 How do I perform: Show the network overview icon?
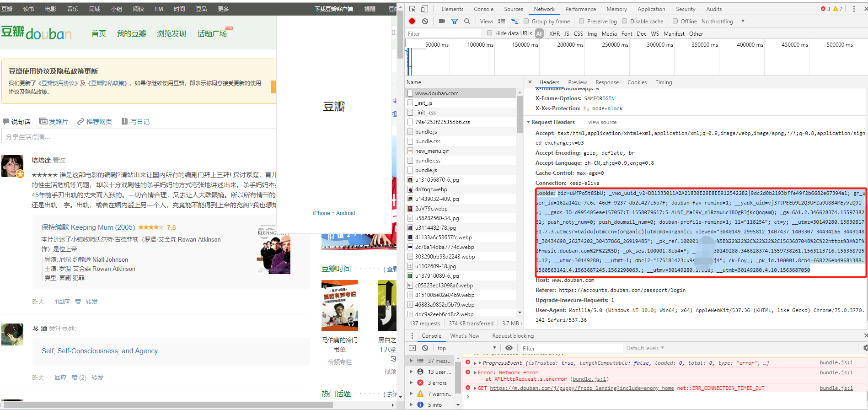tap(514, 21)
